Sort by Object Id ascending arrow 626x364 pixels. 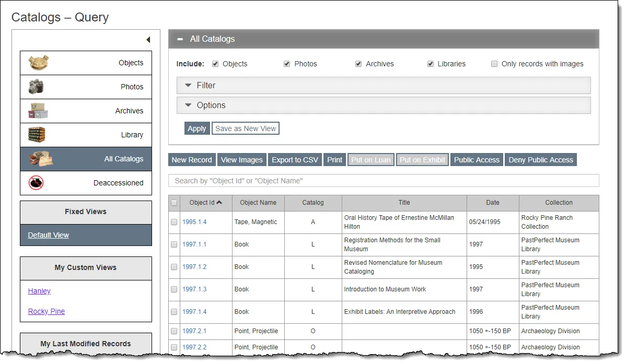[219, 202]
